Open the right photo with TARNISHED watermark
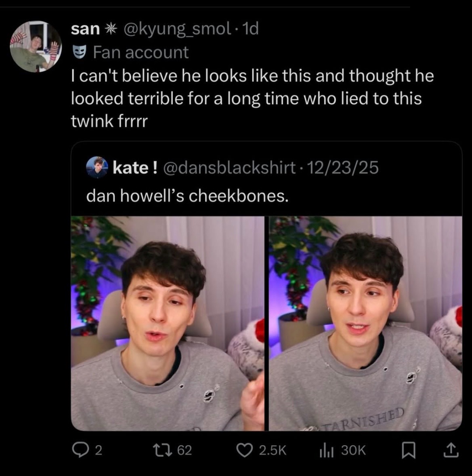 (365, 323)
